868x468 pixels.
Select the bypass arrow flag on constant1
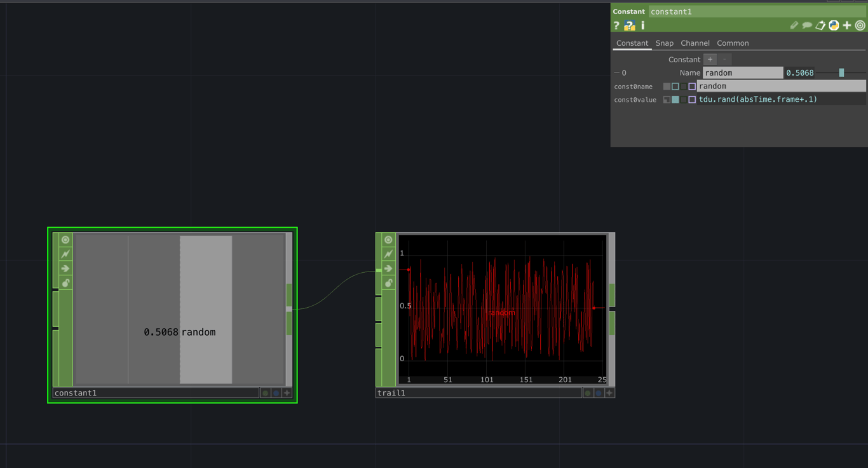(65, 268)
